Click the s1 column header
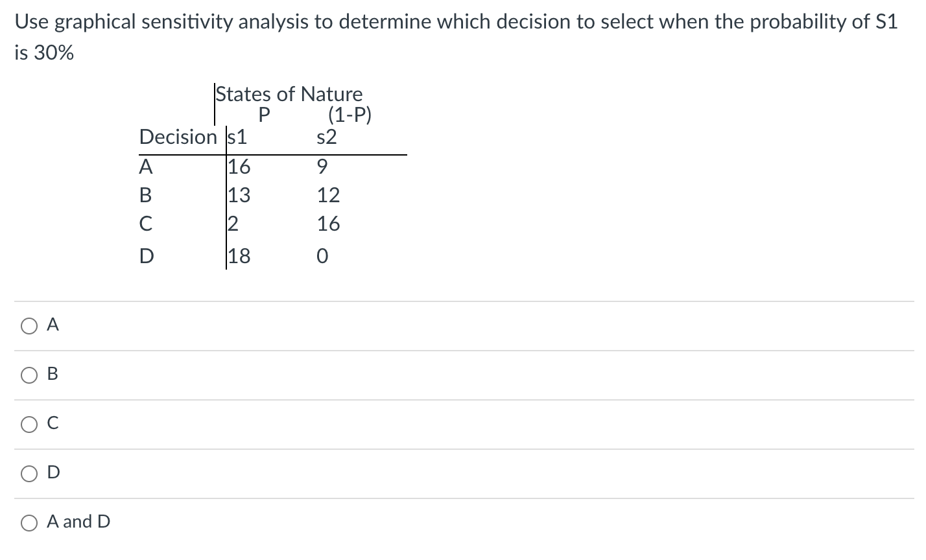The image size is (926, 560). pos(236,137)
